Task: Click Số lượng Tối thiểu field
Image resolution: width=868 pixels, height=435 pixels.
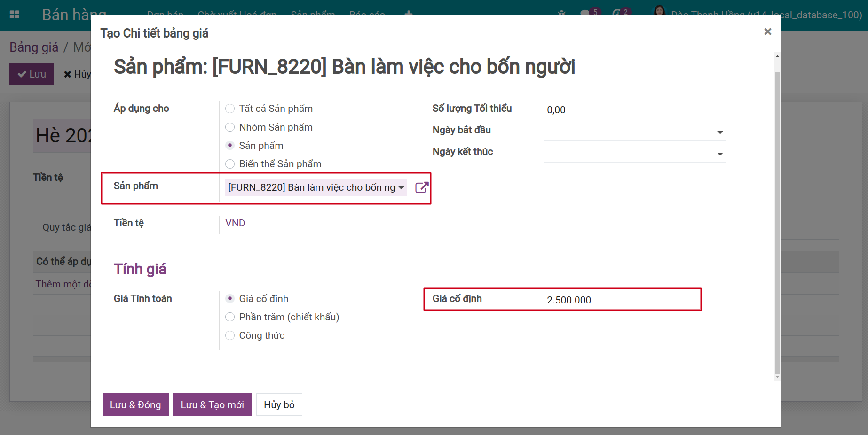Action: 635,110
